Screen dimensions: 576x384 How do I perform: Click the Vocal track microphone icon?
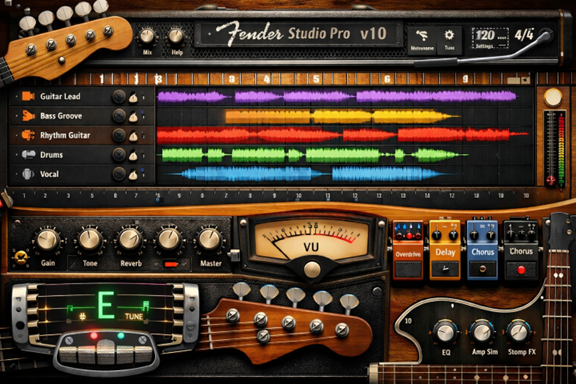[28, 174]
